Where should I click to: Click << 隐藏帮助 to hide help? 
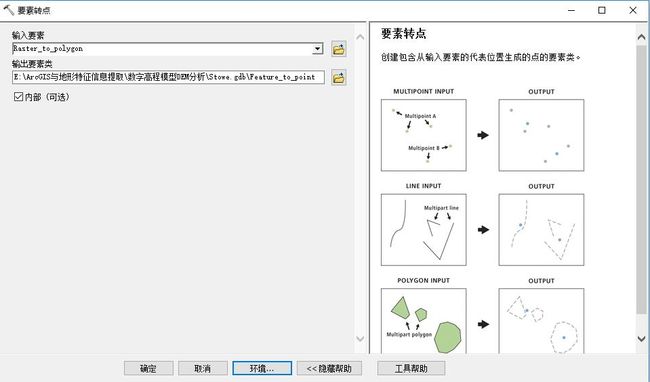pyautogui.click(x=329, y=368)
